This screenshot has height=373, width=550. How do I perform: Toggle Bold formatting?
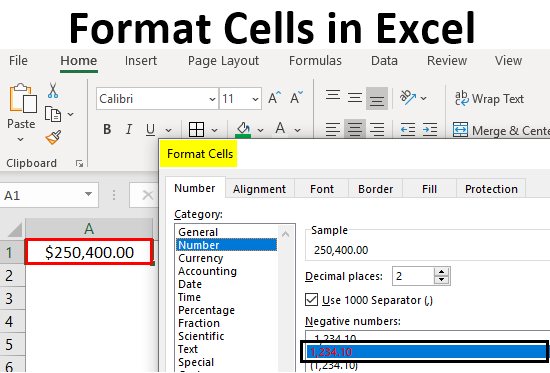[x=107, y=129]
